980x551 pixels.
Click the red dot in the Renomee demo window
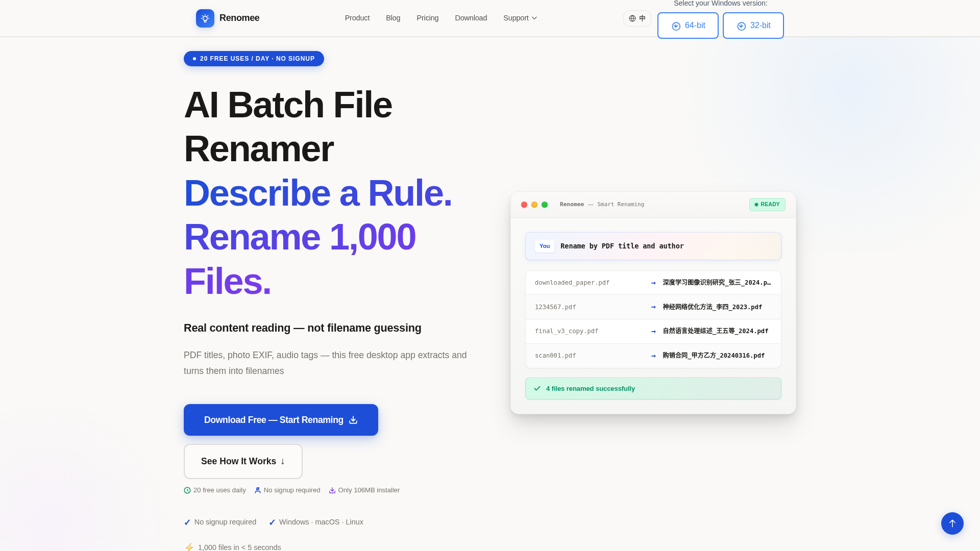click(x=524, y=205)
